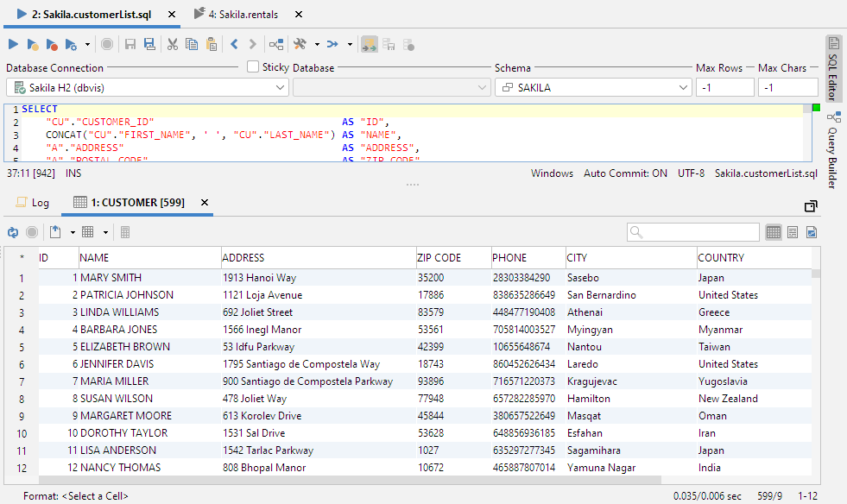Click the Execute SQL play icon
The height and width of the screenshot is (504, 847).
pyautogui.click(x=13, y=44)
